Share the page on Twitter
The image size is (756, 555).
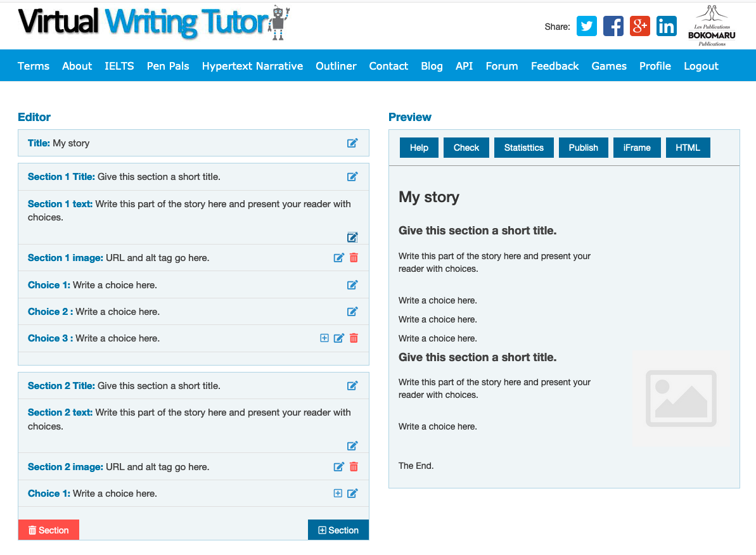586,26
